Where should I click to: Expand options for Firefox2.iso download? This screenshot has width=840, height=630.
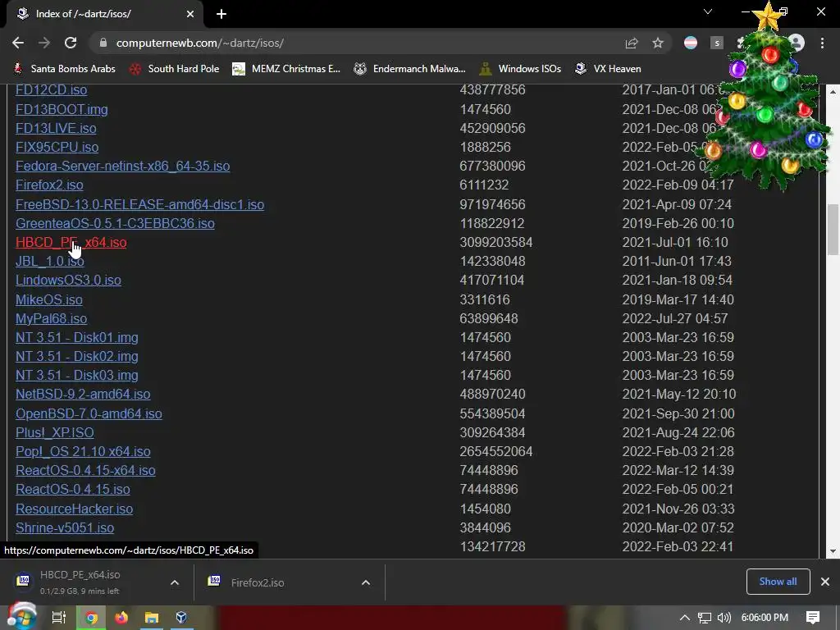pyautogui.click(x=366, y=582)
